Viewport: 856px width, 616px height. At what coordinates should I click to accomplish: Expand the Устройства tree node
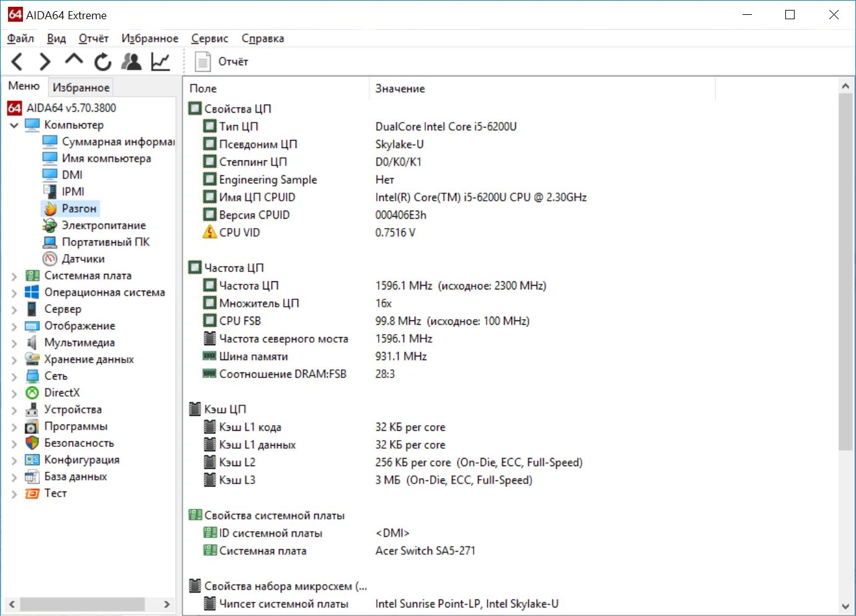click(14, 410)
